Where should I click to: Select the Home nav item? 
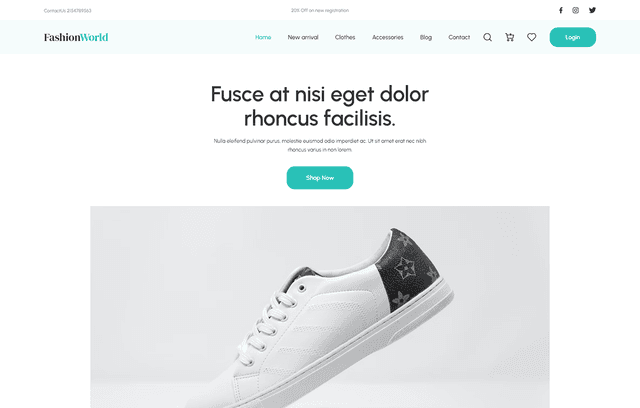263,37
